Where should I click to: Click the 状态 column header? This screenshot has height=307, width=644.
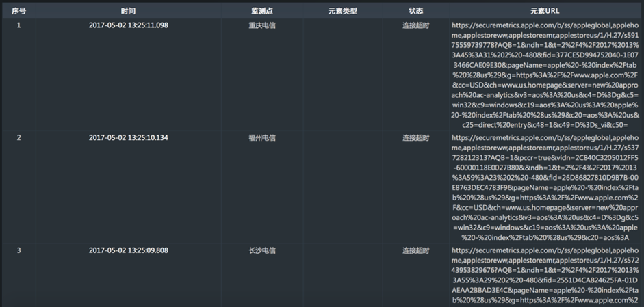point(415,11)
